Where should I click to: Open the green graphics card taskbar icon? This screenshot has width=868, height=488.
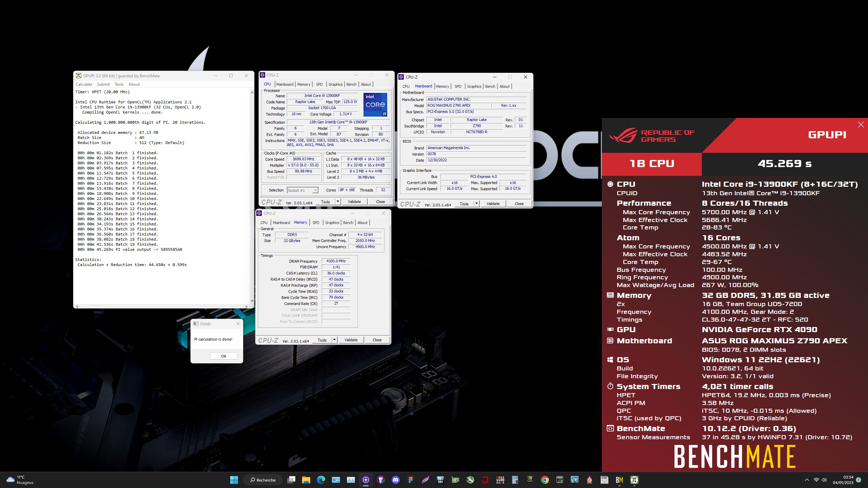point(455,480)
